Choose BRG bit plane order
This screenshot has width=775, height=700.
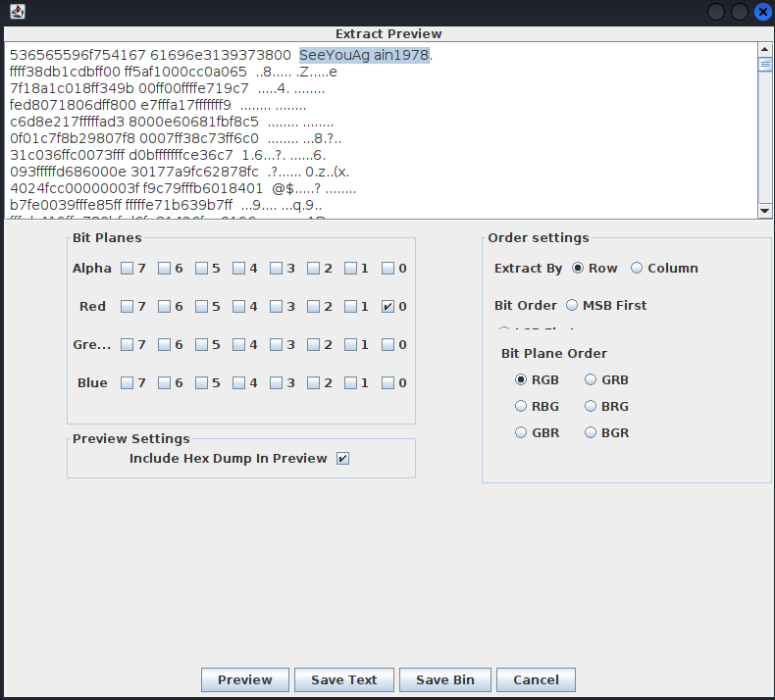[591, 406]
